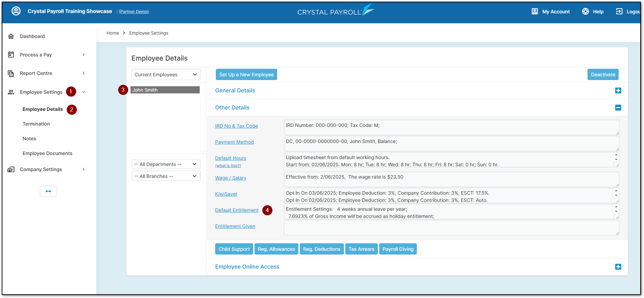
Task: Click the Report Centre documents icon
Action: point(11,73)
